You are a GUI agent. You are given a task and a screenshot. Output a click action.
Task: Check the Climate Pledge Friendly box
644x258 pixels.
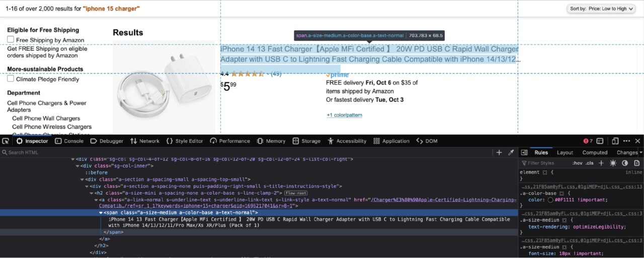click(x=11, y=79)
